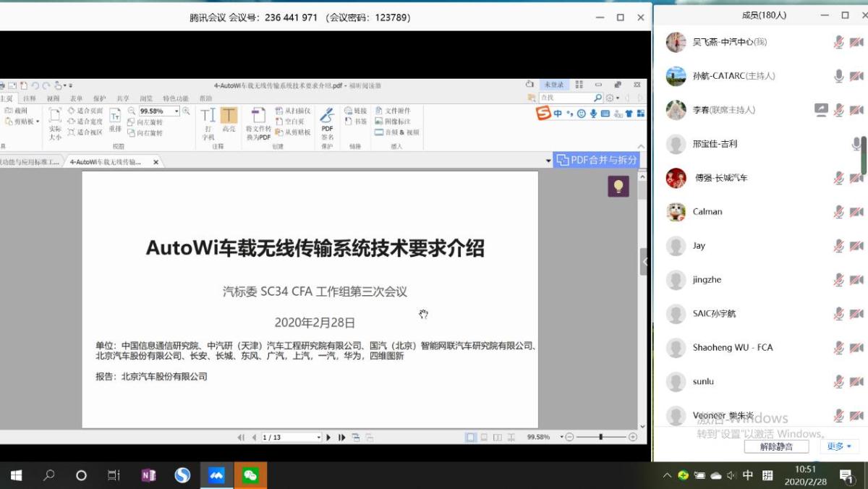This screenshot has height=489, width=868.
Task: Click the convert file to PDF icon
Action: 258,116
